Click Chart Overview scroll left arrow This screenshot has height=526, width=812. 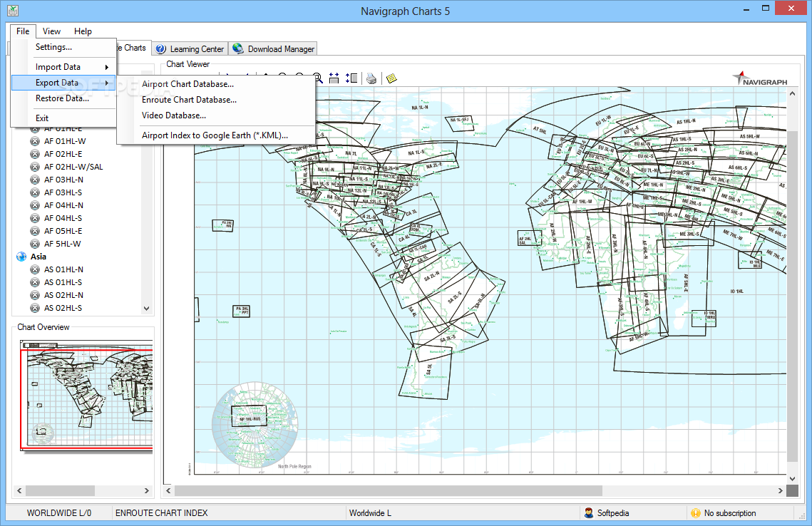[19, 490]
